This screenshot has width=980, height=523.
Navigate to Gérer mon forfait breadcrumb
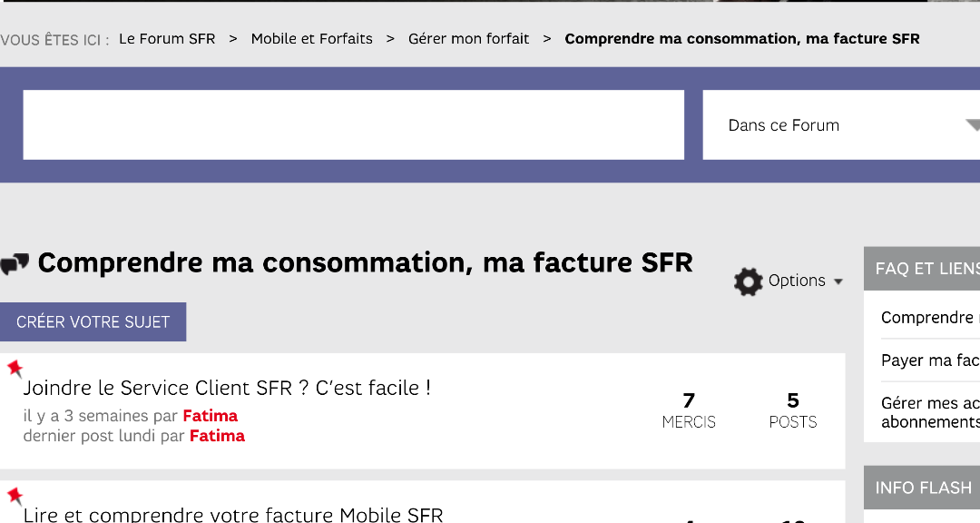(x=468, y=39)
